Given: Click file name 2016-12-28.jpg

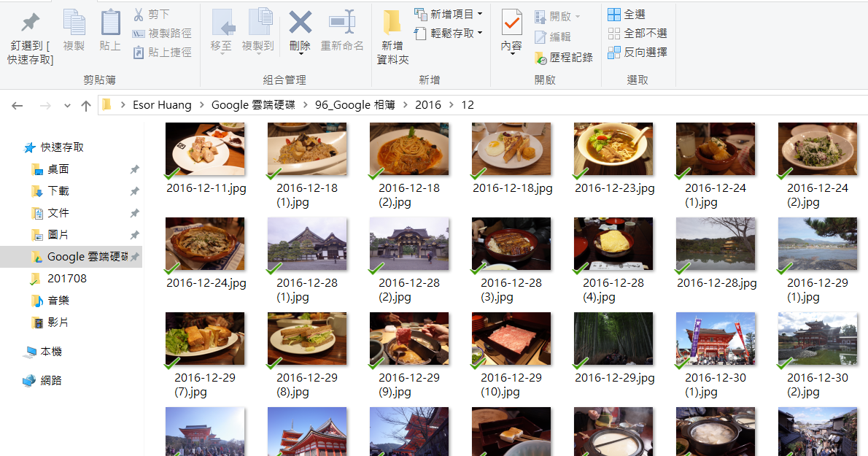Looking at the screenshot, I should point(716,283).
